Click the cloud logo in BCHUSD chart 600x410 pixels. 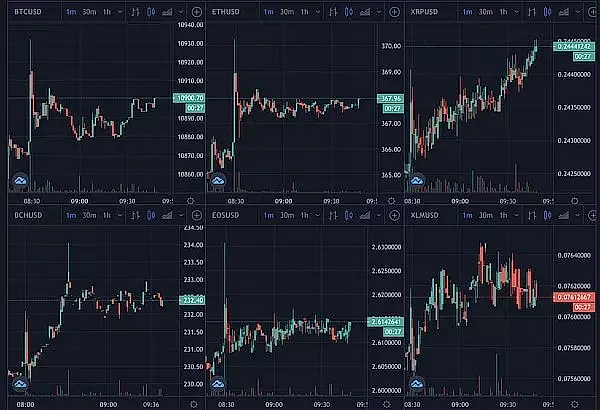tap(20, 384)
